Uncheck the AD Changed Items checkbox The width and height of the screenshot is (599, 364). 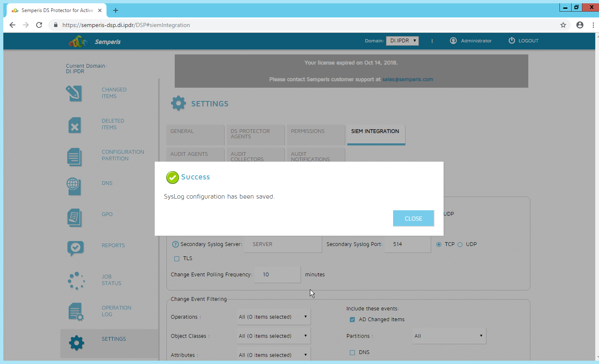(352, 320)
